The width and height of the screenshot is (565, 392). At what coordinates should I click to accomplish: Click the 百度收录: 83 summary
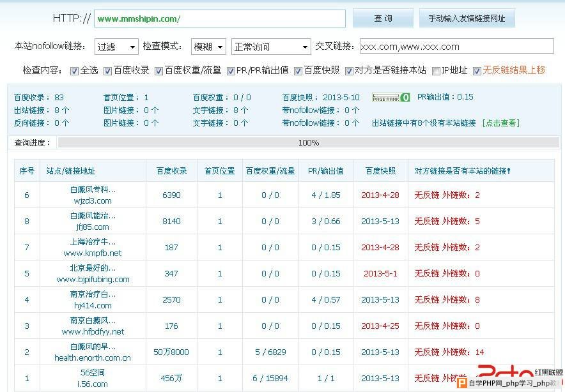39,98
